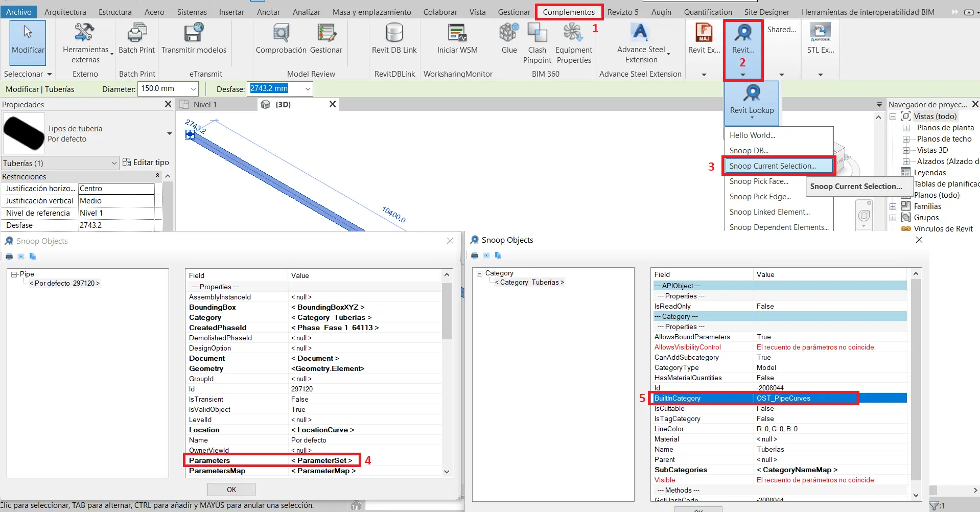Open Revit DB Link

tap(394, 39)
